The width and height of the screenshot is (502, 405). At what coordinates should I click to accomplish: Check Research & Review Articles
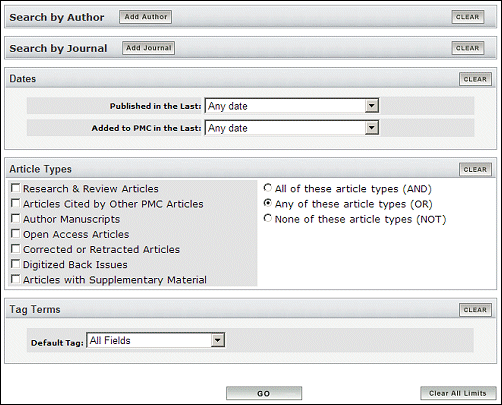click(x=15, y=188)
